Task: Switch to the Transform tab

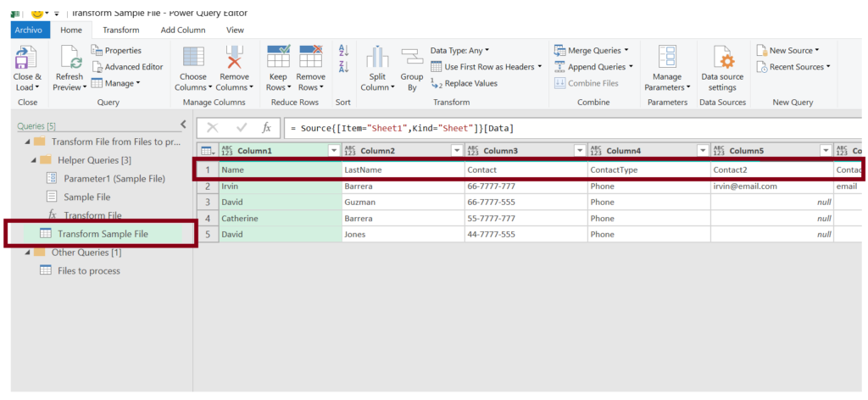Action: point(120,30)
